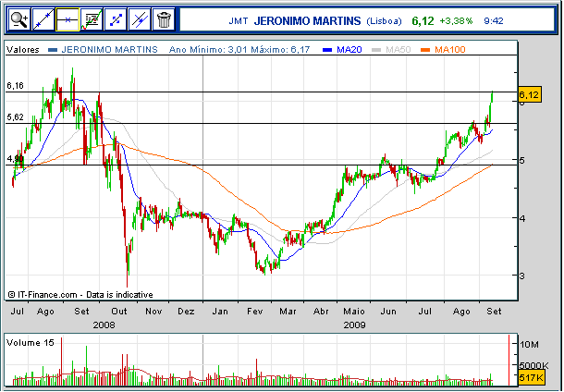564x392 pixels.
Task: Click the 6,12 price in the header
Action: tap(423, 21)
